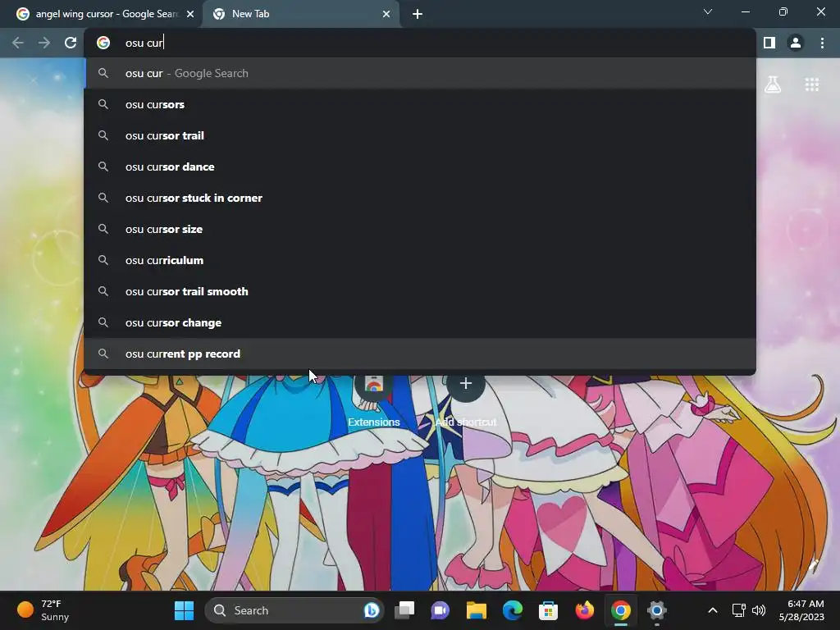Open Microsoft Store from the taskbar
The width and height of the screenshot is (840, 630).
tap(548, 610)
